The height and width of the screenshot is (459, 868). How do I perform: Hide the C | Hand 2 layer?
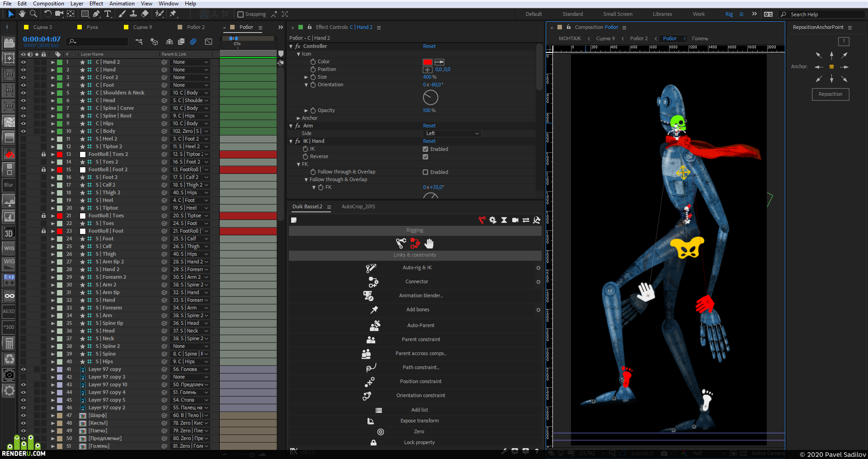tap(24, 62)
